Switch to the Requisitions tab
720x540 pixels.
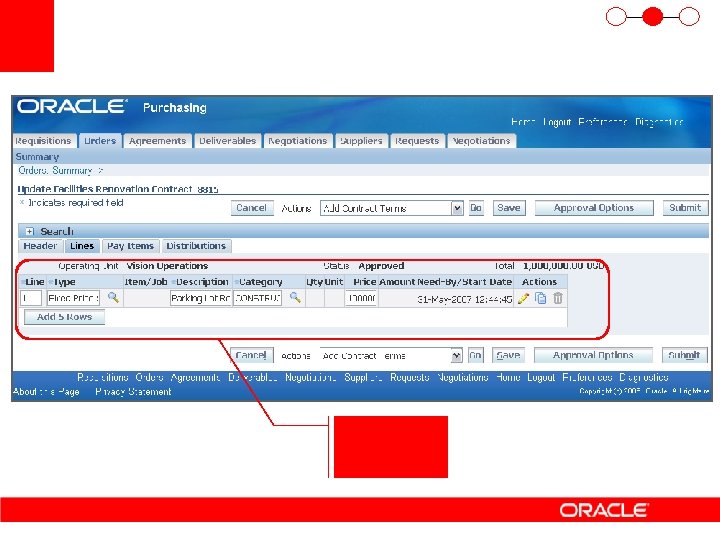click(x=43, y=141)
